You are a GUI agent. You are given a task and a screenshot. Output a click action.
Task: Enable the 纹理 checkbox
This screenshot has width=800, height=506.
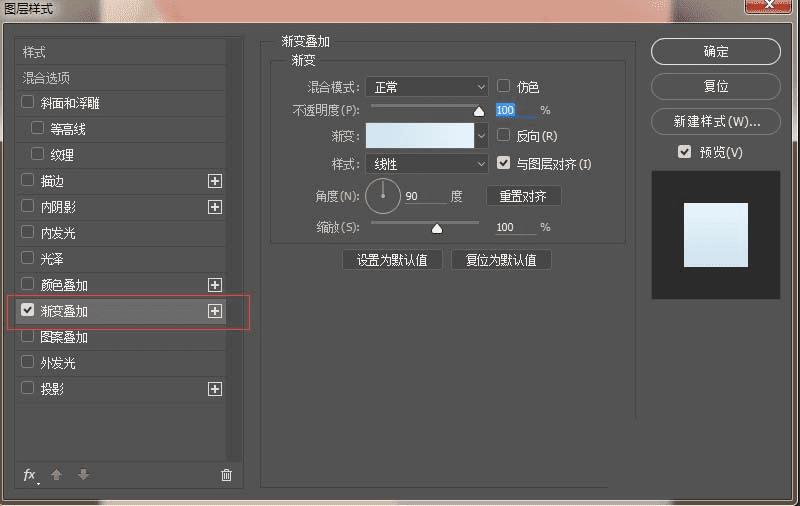tap(37, 154)
